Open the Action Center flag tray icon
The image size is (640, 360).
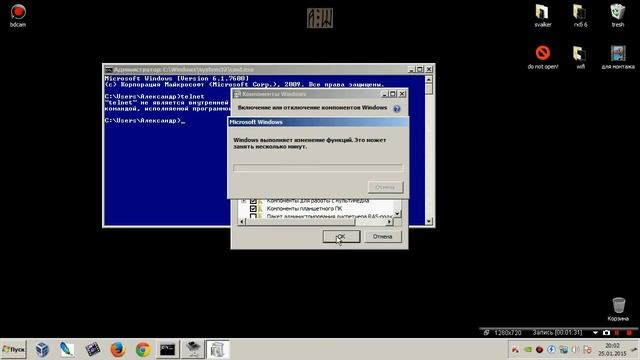pos(587,350)
